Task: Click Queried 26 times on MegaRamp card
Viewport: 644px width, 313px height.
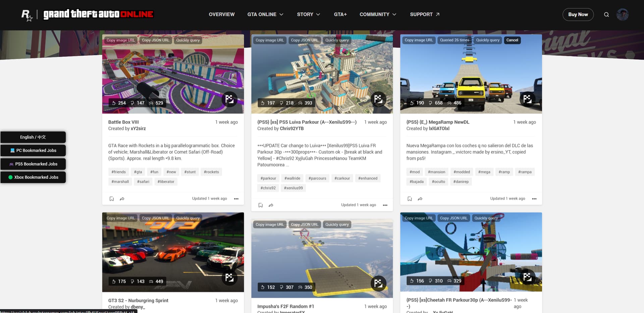Action: (x=454, y=40)
